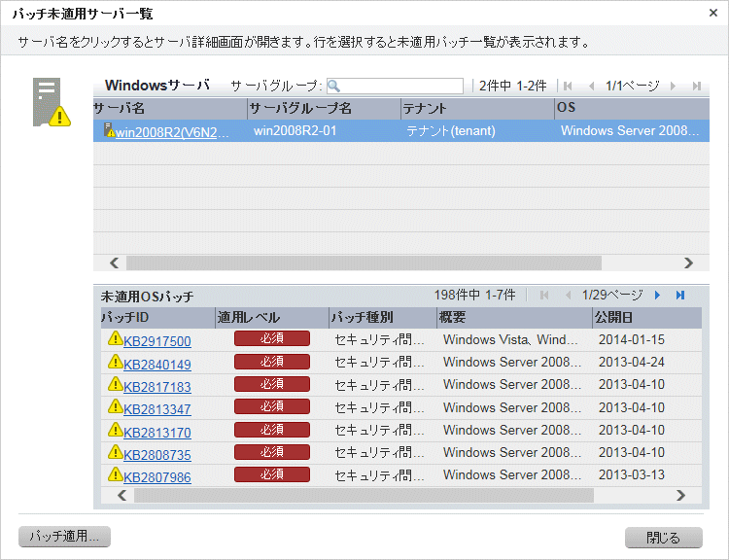Click scroll right arrow in server list
The image size is (729, 560).
click(x=688, y=262)
